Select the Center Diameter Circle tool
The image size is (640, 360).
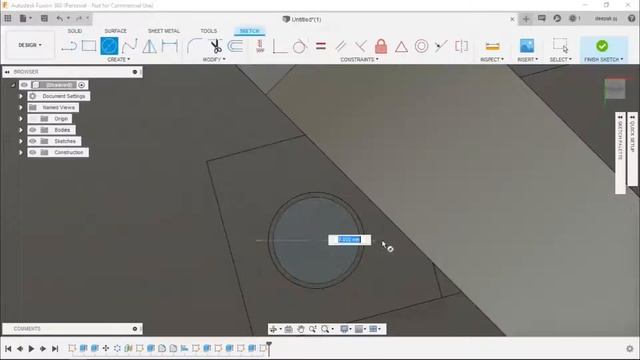coord(109,46)
